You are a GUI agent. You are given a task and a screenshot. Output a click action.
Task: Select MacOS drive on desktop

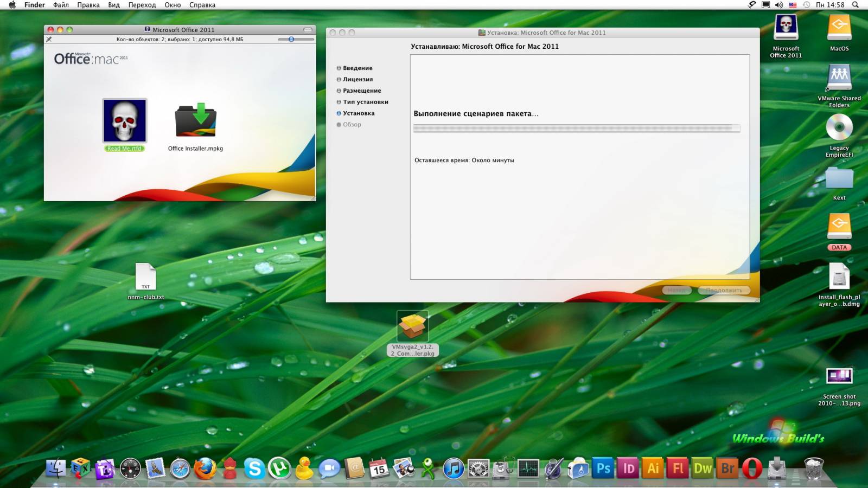839,33
